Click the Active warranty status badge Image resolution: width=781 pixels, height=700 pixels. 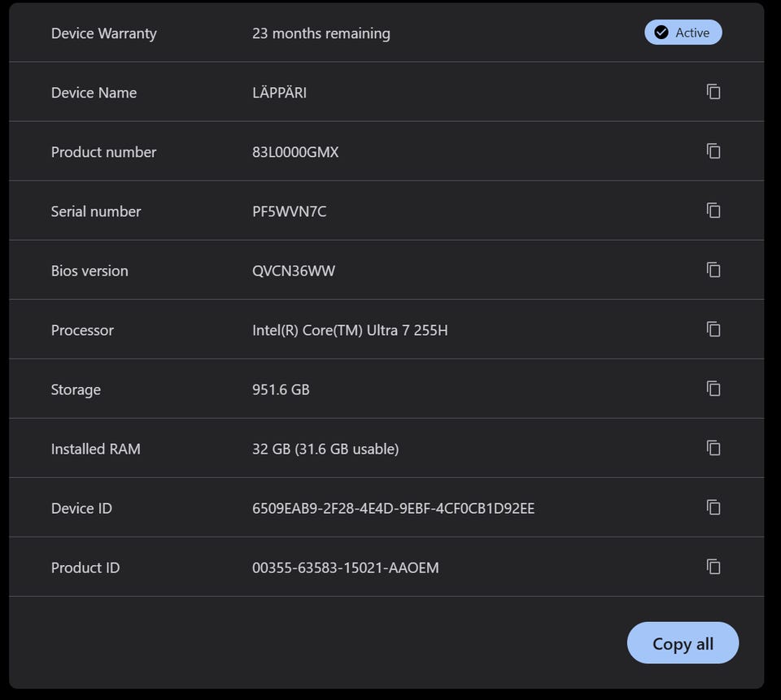tap(683, 33)
